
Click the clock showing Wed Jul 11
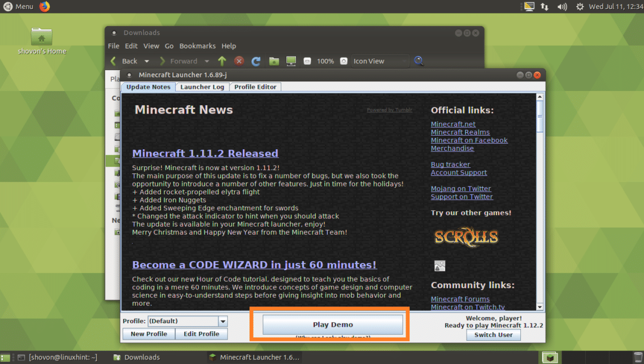tap(616, 7)
